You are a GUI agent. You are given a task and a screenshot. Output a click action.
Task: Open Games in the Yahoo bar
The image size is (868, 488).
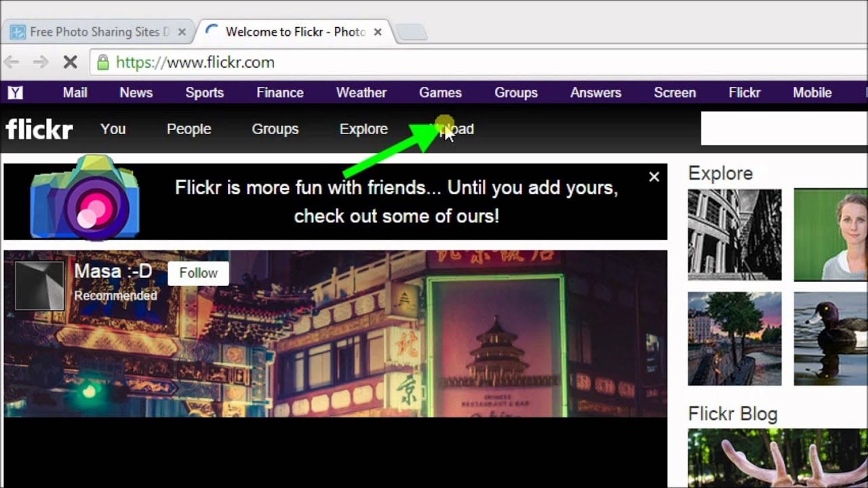click(441, 93)
